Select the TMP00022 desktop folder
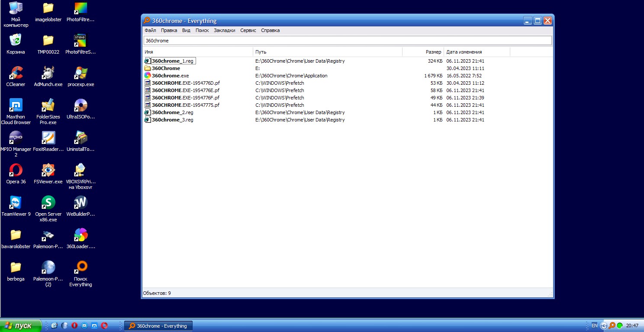 (x=48, y=44)
